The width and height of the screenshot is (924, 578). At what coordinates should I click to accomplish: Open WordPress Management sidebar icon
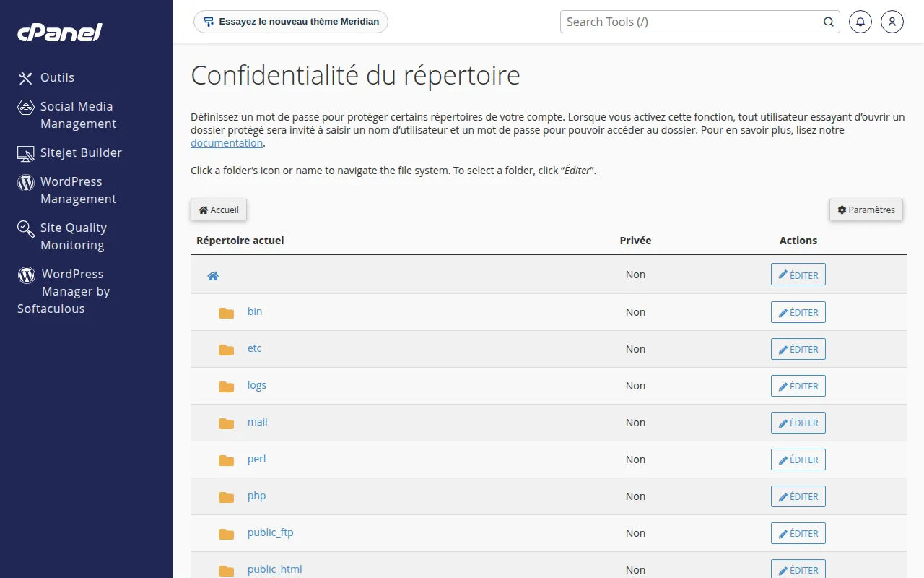coord(26,182)
